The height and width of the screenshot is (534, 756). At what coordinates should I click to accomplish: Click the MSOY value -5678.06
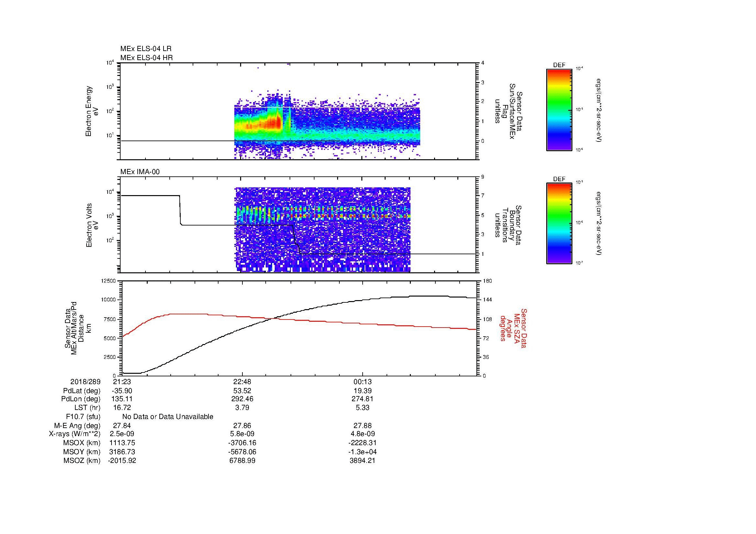[x=242, y=452]
